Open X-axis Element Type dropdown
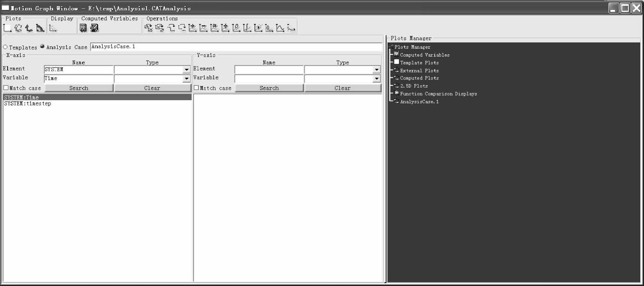The height and width of the screenshot is (286, 644). [186, 70]
